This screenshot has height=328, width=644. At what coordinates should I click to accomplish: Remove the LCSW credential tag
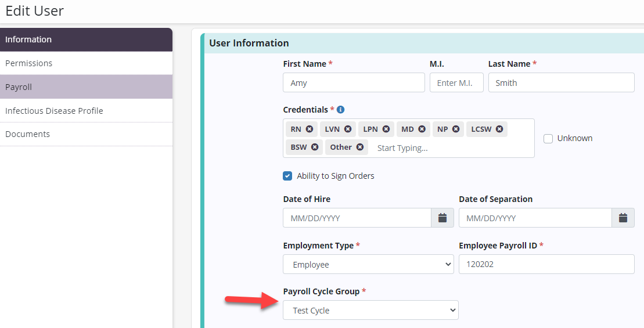[499, 129]
